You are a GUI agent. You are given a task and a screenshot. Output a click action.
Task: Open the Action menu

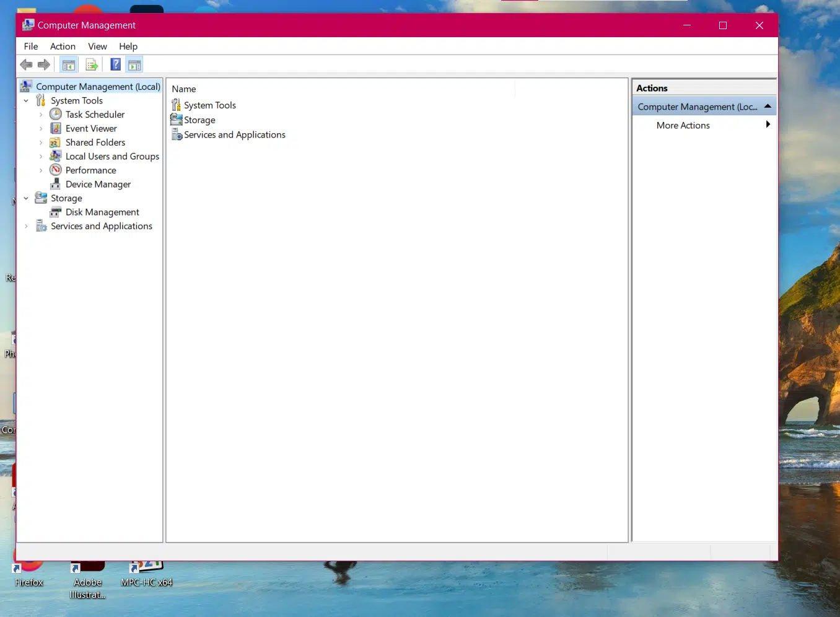tap(63, 46)
